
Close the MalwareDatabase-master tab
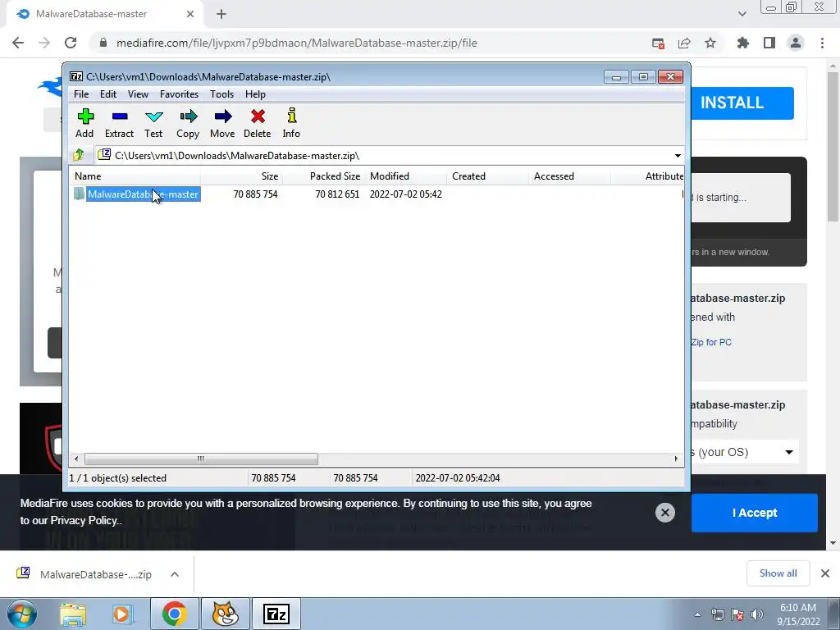click(190, 14)
